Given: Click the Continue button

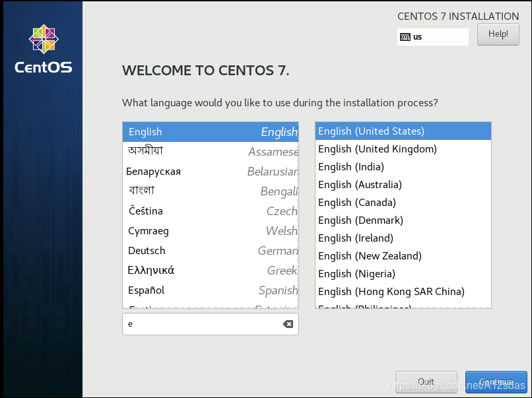Looking at the screenshot, I should (x=496, y=381).
